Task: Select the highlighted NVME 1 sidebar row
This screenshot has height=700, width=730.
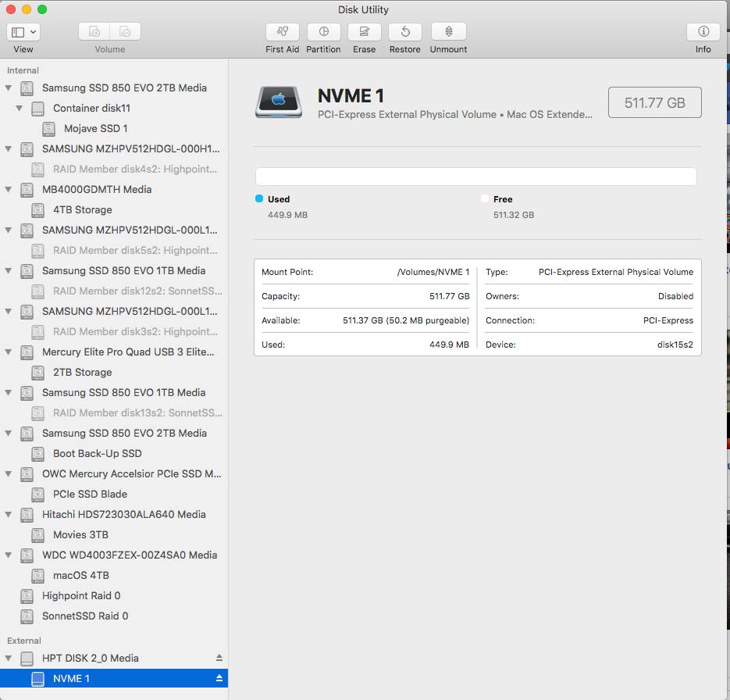Action: coord(114,678)
